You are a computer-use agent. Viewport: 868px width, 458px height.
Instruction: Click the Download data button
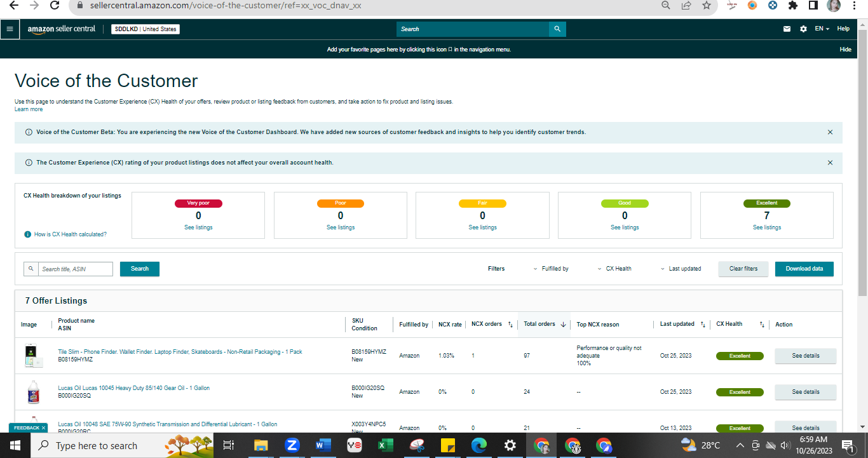pos(804,269)
